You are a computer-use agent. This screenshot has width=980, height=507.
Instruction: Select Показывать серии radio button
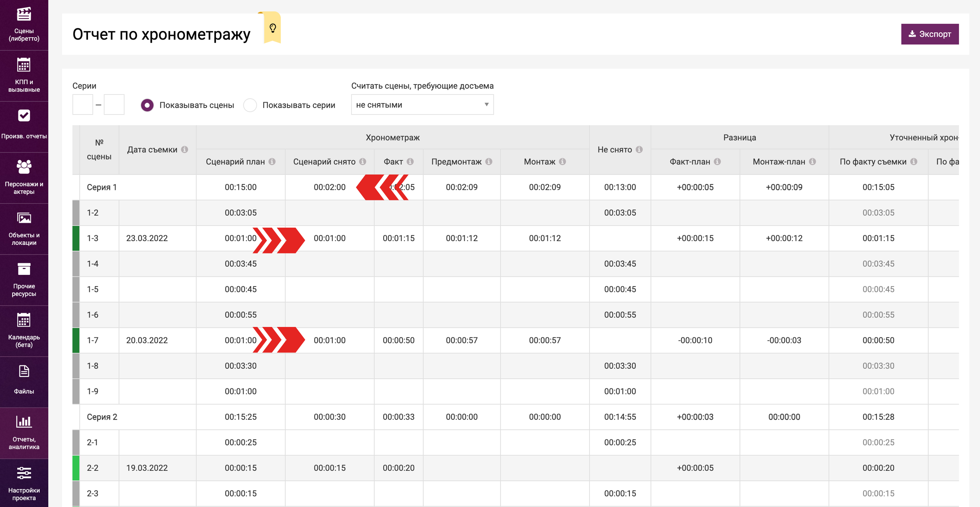click(250, 105)
